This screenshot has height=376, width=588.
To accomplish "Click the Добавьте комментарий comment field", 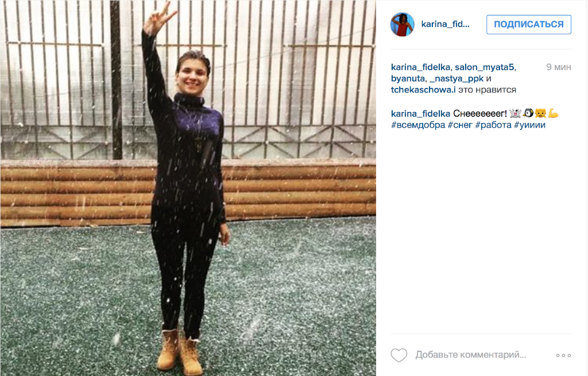I will [x=471, y=355].
